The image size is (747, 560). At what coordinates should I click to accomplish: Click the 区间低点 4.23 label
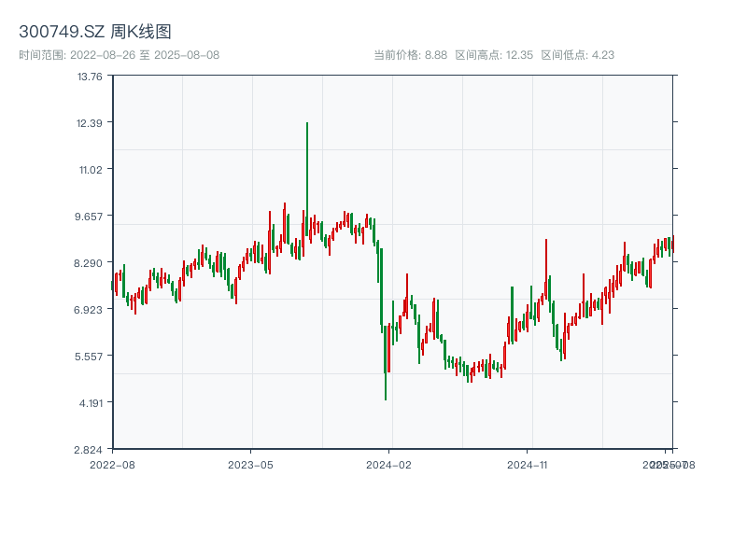577,55
